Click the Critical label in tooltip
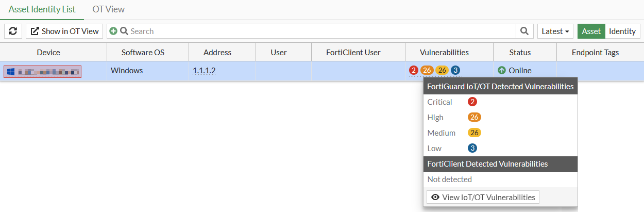 [439, 102]
